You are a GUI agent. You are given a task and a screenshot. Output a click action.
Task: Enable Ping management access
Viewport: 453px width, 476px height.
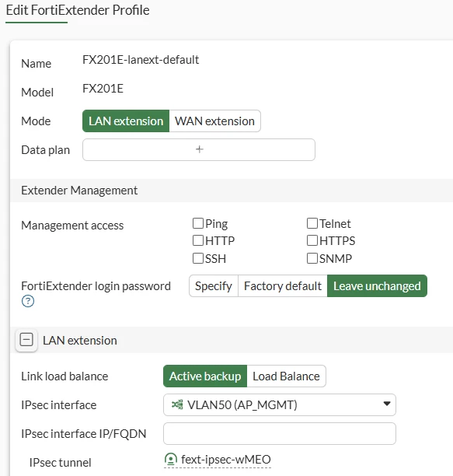point(198,223)
